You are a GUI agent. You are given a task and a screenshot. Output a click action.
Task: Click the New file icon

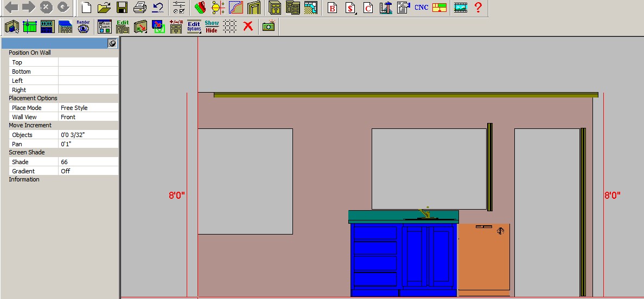point(86,8)
